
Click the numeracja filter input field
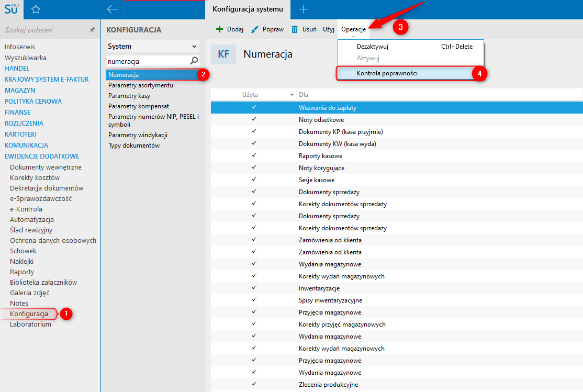coord(148,61)
